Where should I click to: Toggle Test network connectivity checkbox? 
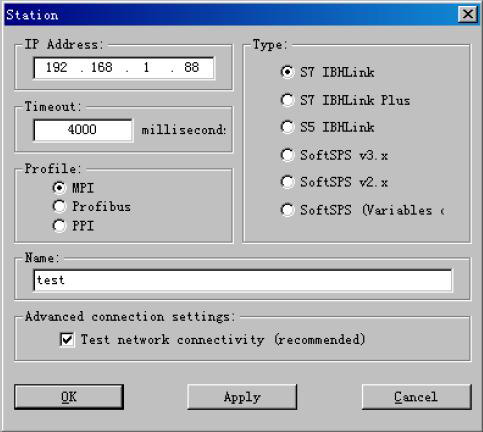click(67, 340)
